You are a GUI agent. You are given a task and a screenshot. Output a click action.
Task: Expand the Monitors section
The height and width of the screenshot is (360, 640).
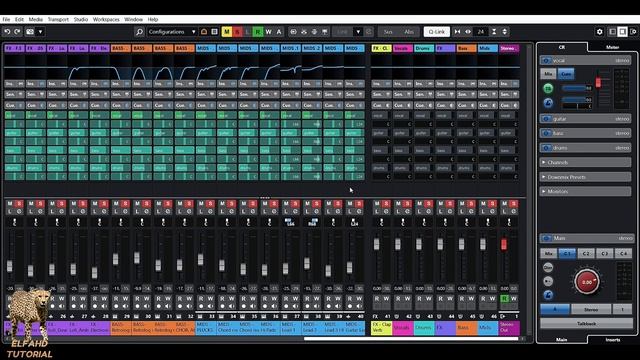pos(585,191)
